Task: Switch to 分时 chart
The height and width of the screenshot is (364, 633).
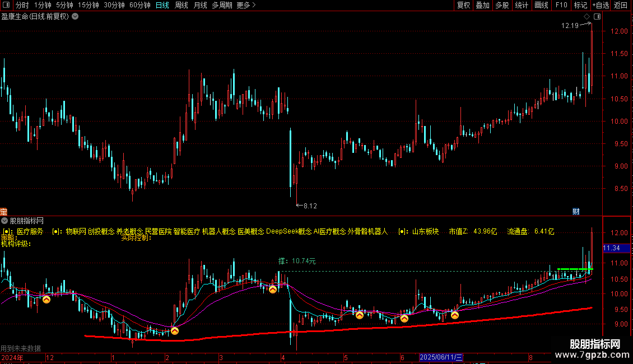Action: click(22, 5)
